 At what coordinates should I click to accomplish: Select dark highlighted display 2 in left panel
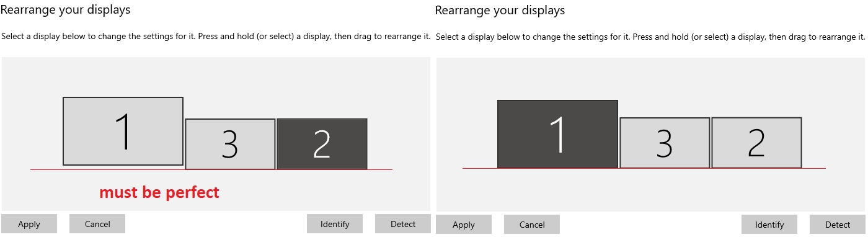pos(322,144)
